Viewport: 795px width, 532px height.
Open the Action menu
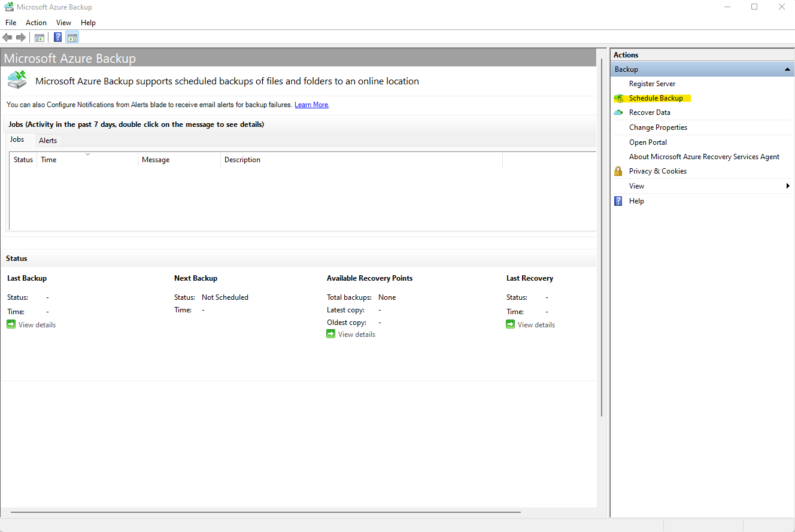point(36,23)
